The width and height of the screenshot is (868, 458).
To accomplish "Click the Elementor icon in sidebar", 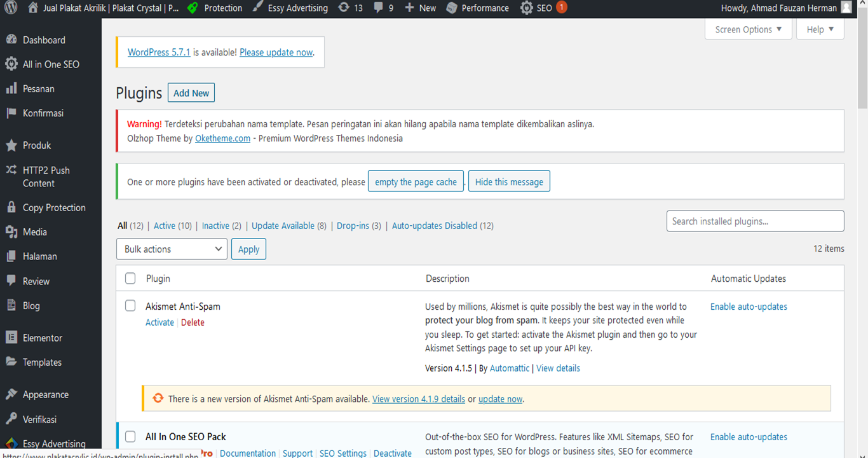I will tap(11, 338).
